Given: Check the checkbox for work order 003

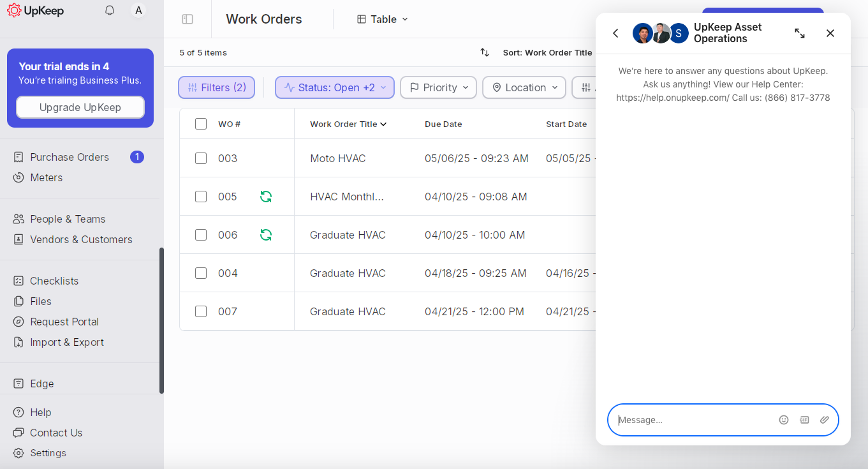Looking at the screenshot, I should (201, 158).
